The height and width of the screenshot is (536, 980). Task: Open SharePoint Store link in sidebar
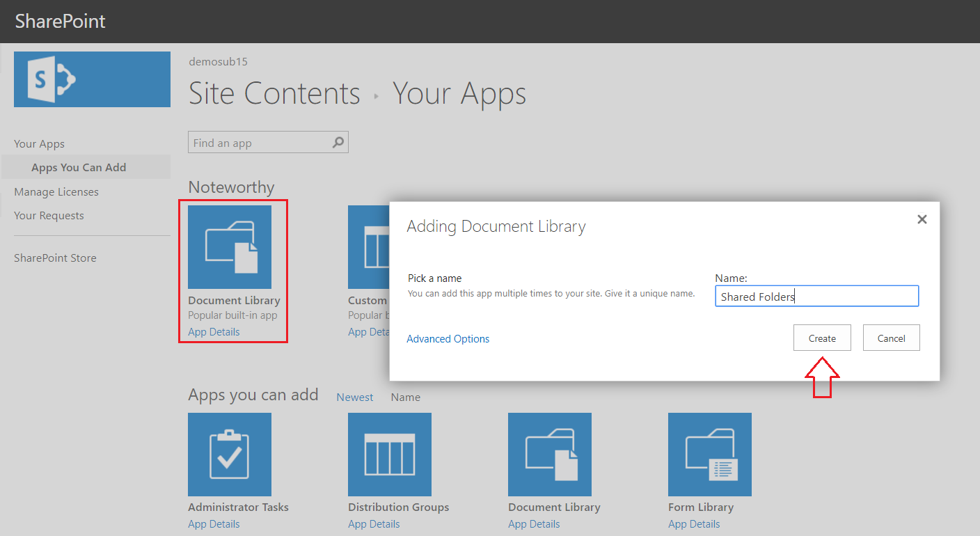55,258
